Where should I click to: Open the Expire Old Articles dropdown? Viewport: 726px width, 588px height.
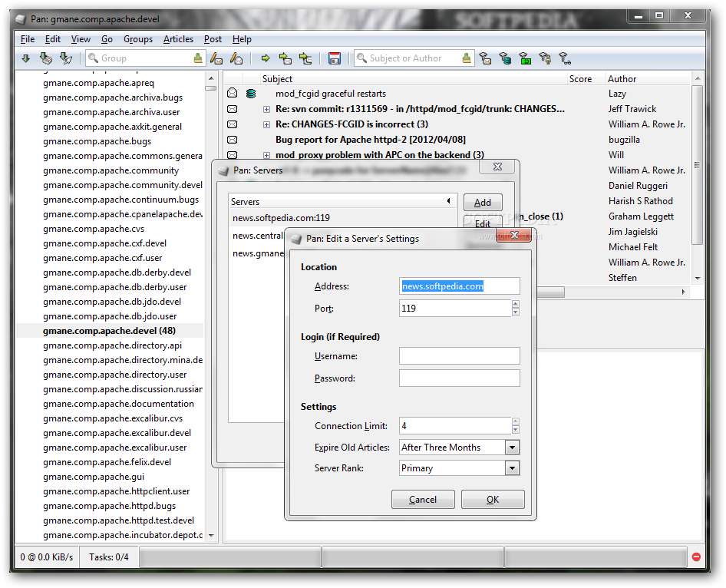tap(512, 448)
